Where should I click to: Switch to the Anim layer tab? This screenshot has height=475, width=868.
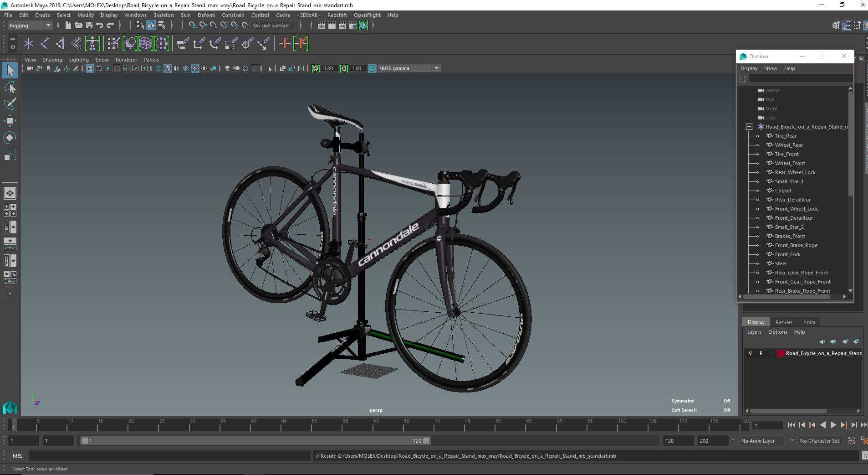click(809, 322)
